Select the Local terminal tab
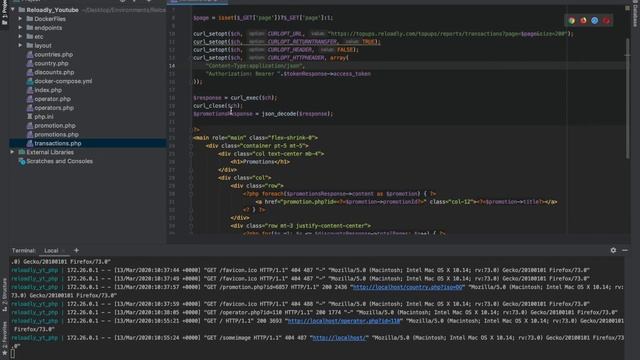 tap(51, 251)
